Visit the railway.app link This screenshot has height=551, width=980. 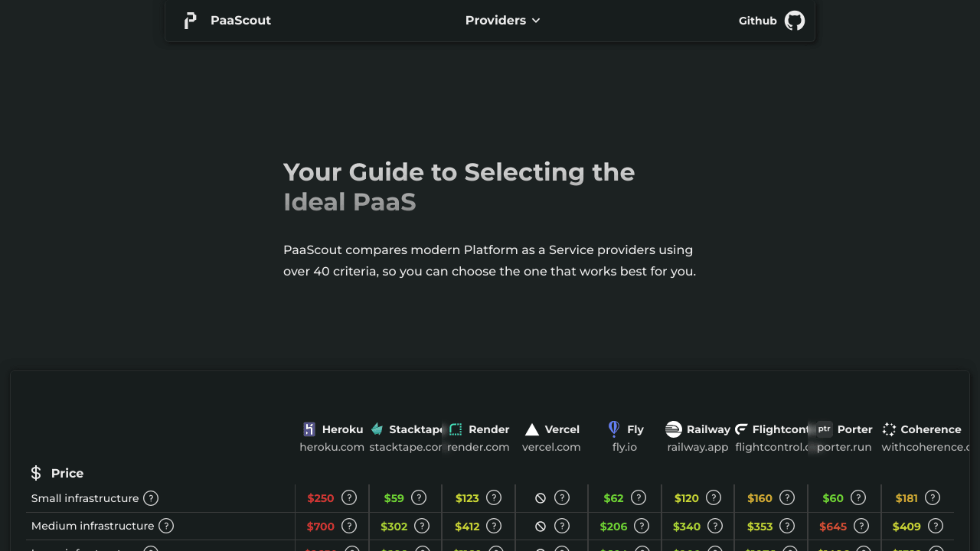[697, 447]
